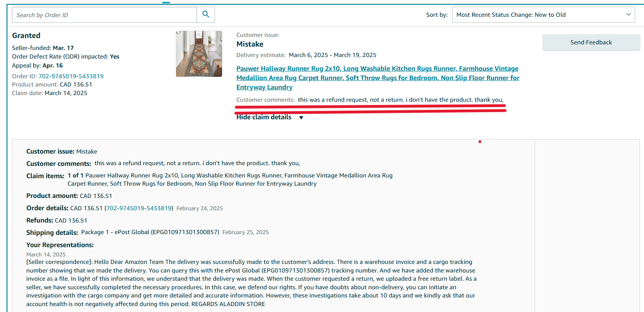The height and width of the screenshot is (312, 644).
Task: Click the Send Feedback button
Action: click(x=591, y=42)
